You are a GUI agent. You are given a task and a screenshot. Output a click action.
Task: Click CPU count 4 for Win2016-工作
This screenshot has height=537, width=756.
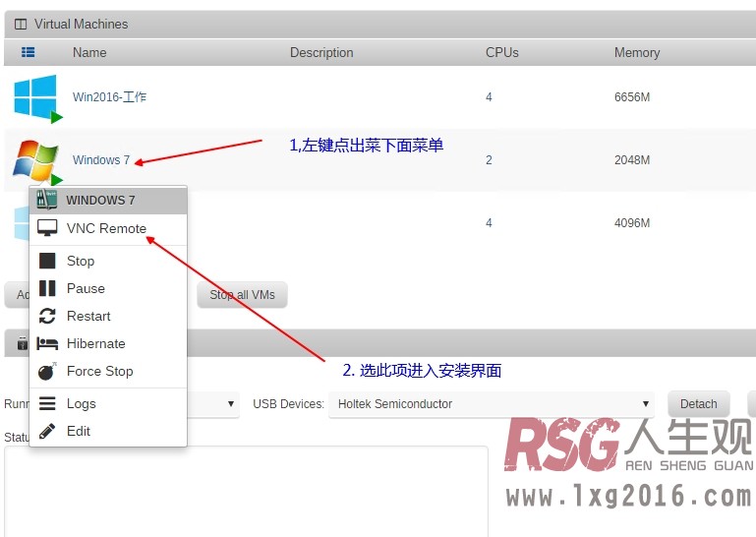[489, 97]
